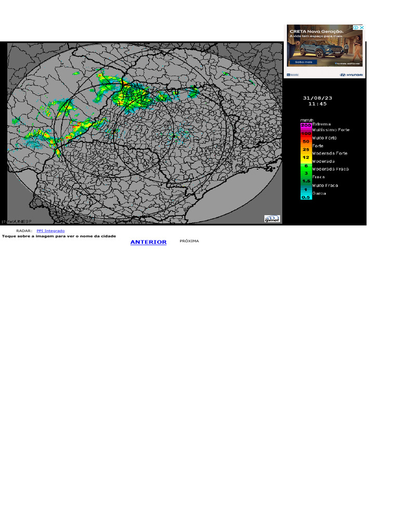Click the Multíssimo Forte legend label
Screen dimensions: 399x532
[331, 130]
